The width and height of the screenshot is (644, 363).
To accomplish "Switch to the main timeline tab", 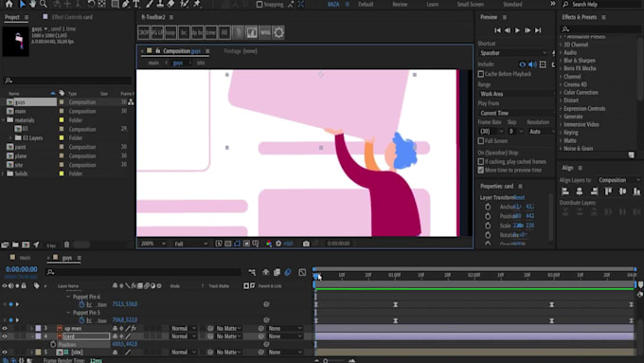I will (x=25, y=258).
